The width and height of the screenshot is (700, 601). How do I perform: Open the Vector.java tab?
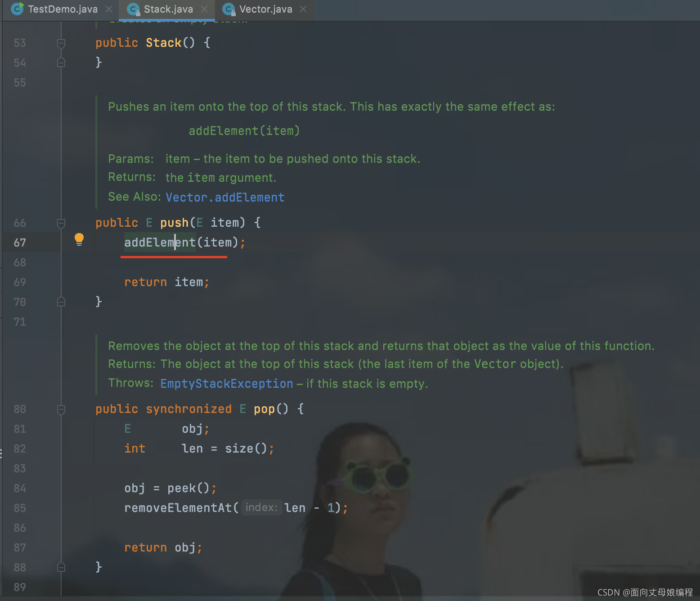pyautogui.click(x=265, y=9)
